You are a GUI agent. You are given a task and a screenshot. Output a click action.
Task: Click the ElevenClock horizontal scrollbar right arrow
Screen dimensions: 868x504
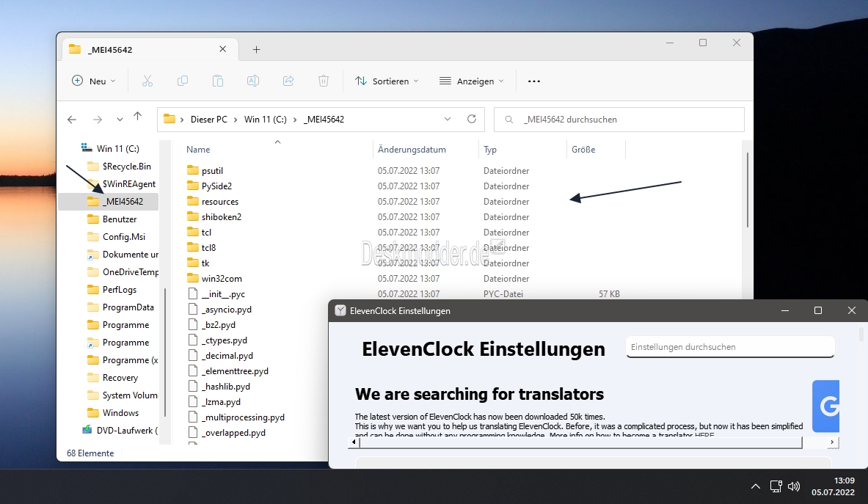click(831, 442)
